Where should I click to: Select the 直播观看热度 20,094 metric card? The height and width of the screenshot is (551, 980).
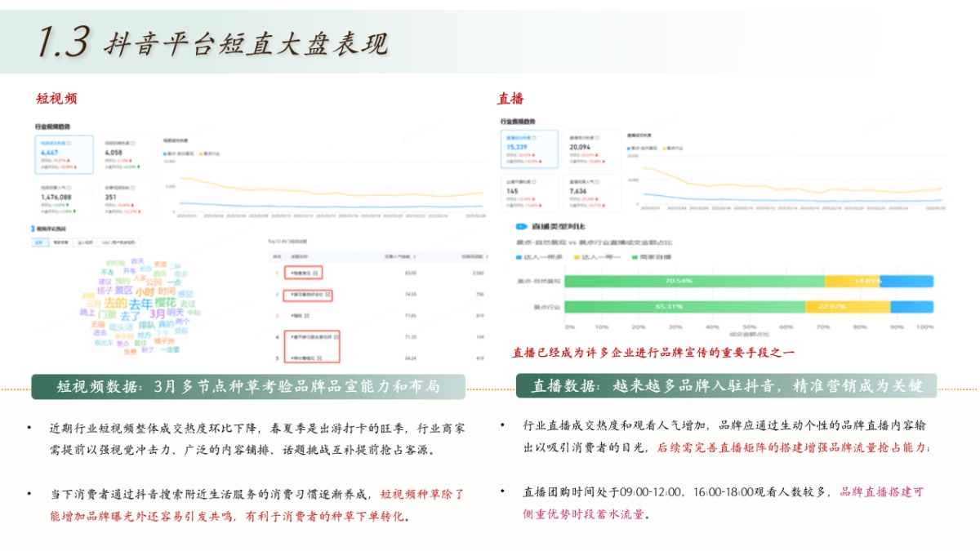tap(593, 149)
